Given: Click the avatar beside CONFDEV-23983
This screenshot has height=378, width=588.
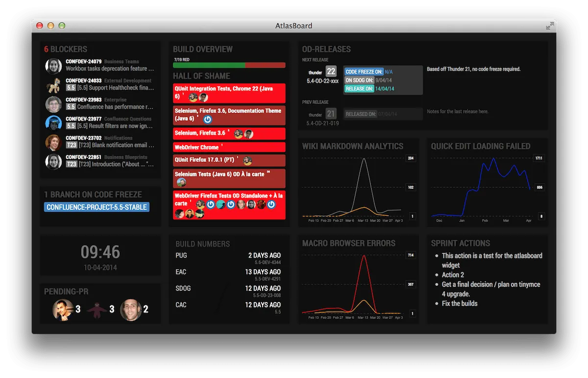Looking at the screenshot, I should [53, 104].
